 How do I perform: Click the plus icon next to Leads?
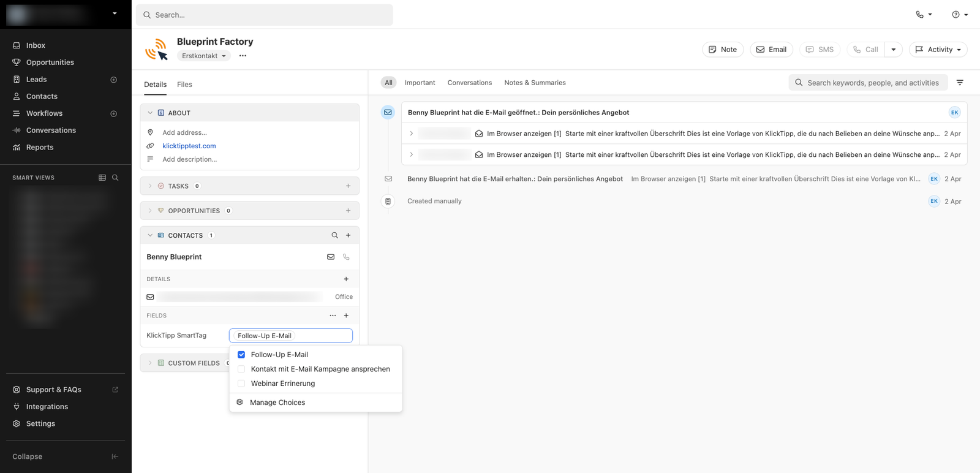click(x=113, y=80)
